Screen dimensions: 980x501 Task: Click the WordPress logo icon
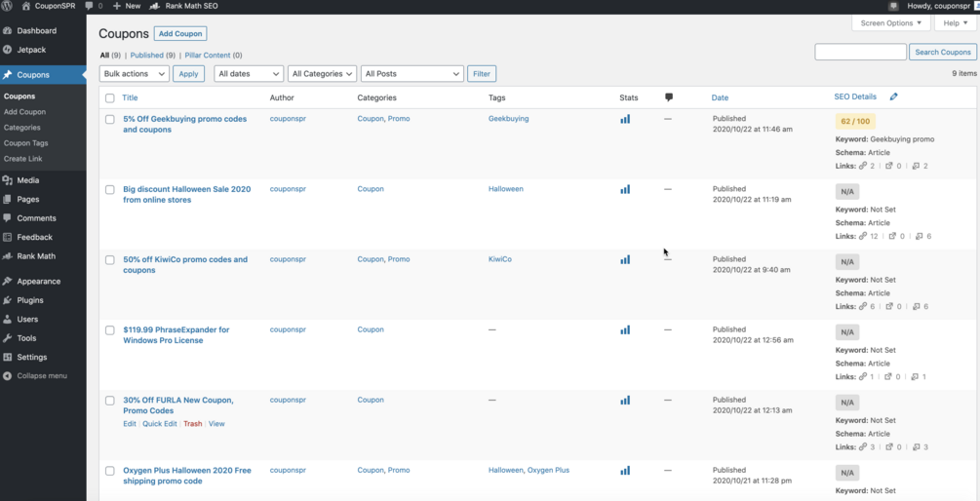(8, 6)
